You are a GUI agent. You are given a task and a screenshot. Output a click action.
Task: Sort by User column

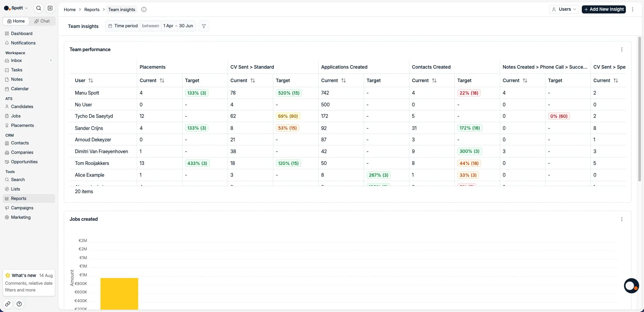tap(91, 80)
